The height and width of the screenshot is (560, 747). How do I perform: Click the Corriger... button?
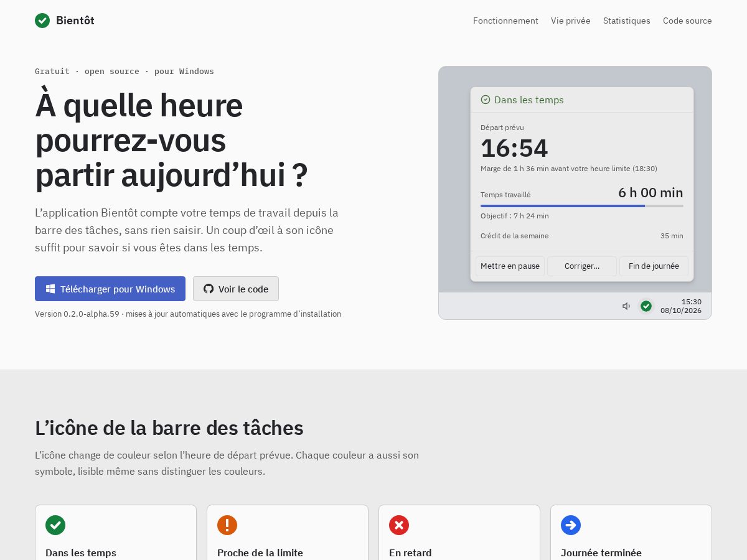click(x=582, y=266)
